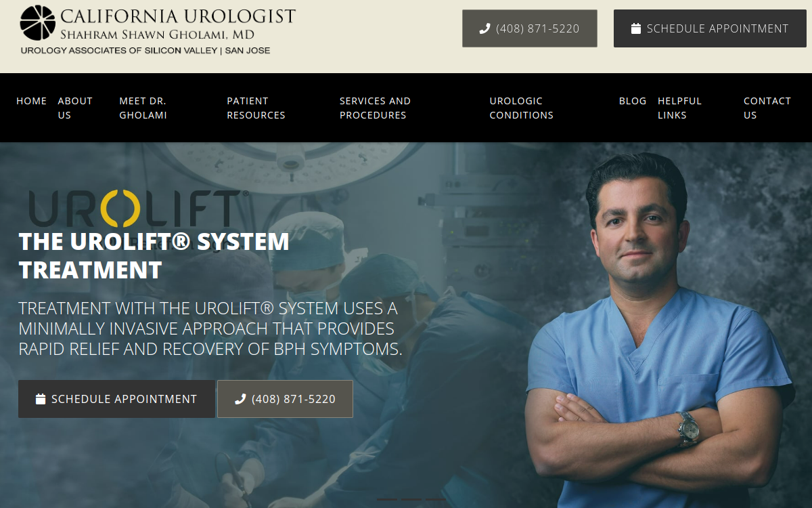The height and width of the screenshot is (508, 812).
Task: Go to Contact Us page
Action: [767, 108]
